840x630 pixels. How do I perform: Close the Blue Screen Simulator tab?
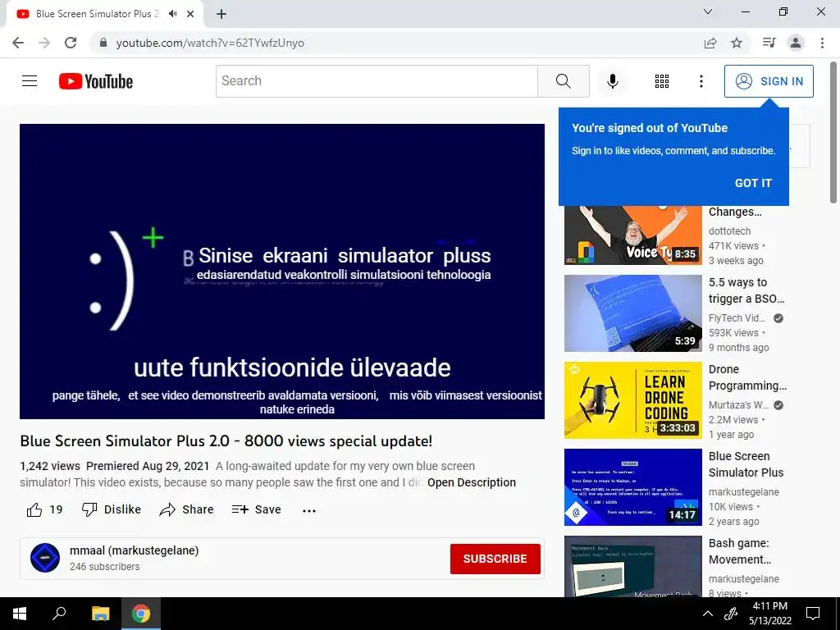click(x=190, y=14)
